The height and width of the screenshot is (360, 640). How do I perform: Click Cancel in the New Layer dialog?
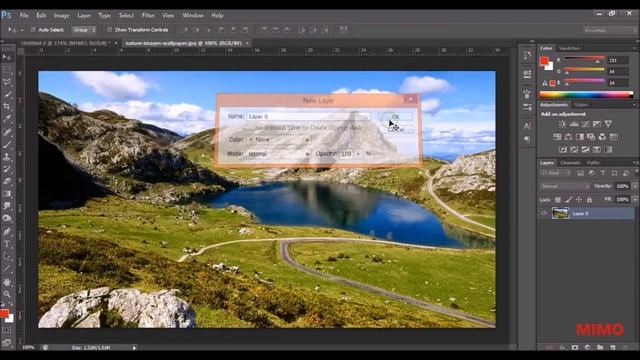[x=395, y=129]
